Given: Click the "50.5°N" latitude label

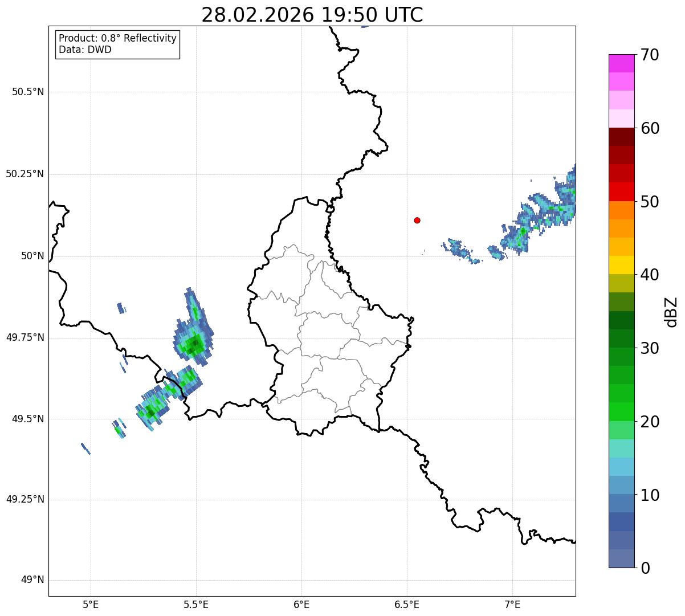Looking at the screenshot, I should [x=28, y=92].
